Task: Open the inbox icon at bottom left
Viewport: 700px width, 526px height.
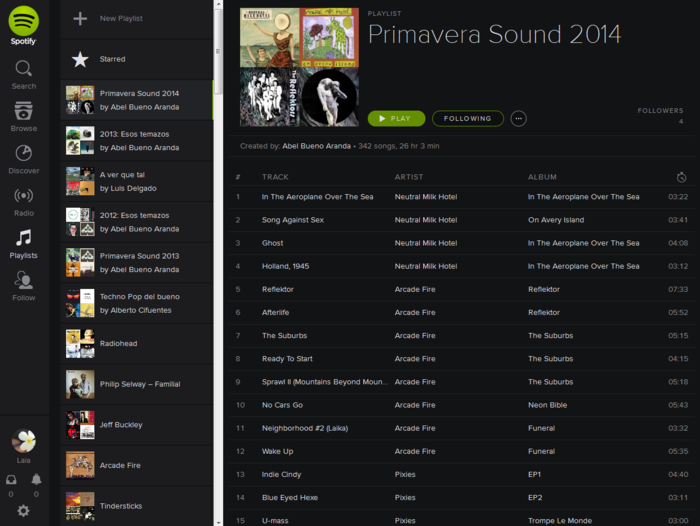Action: [x=11, y=480]
